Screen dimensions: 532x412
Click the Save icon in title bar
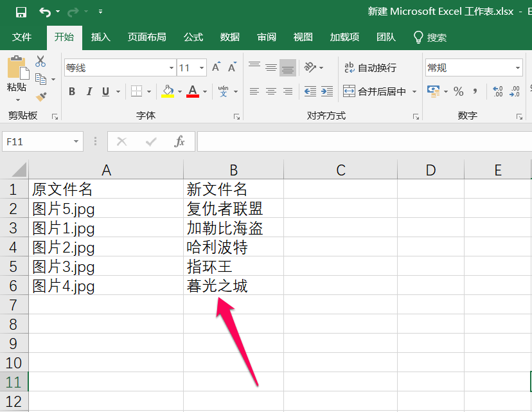tap(21, 12)
